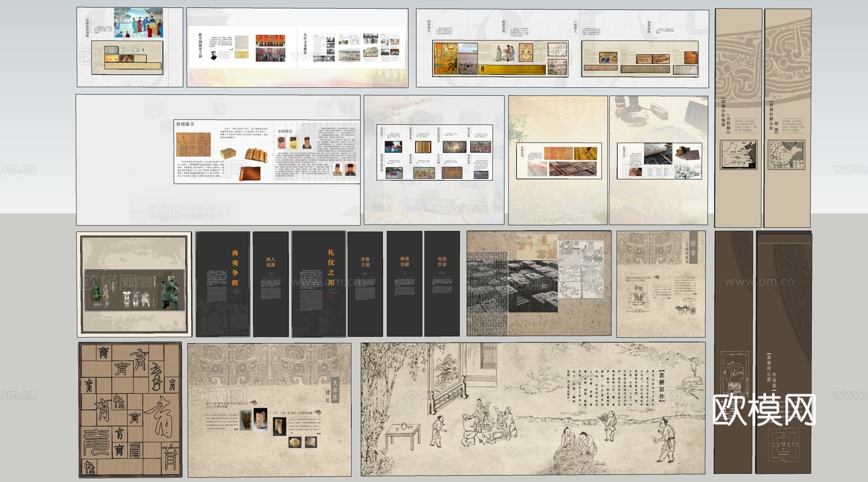Select the 前掌大商周墓地 panel
Image resolution: width=868 pixels, height=482 pixels.
point(661,283)
